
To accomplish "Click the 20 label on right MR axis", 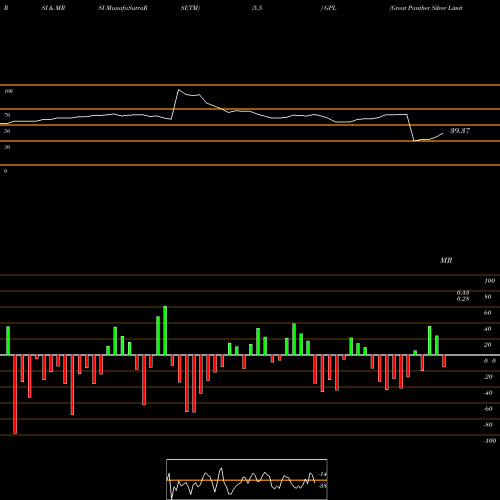I will pyautogui.click(x=488, y=345).
